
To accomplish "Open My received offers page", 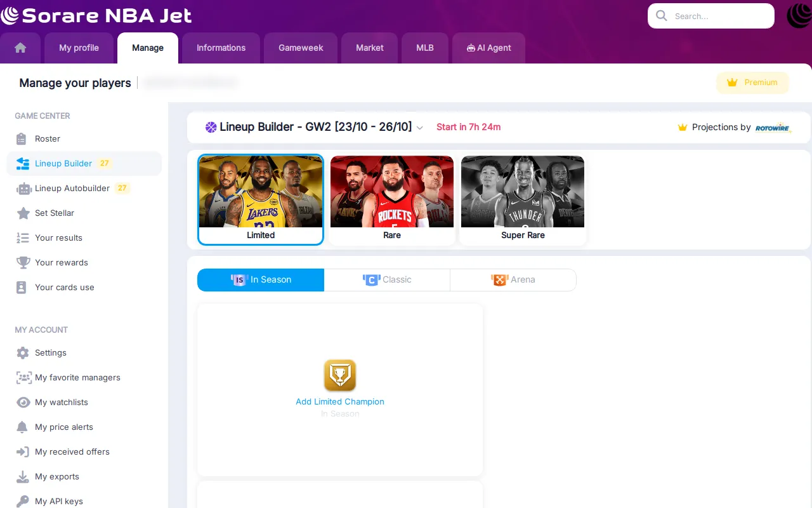I will click(84, 451).
